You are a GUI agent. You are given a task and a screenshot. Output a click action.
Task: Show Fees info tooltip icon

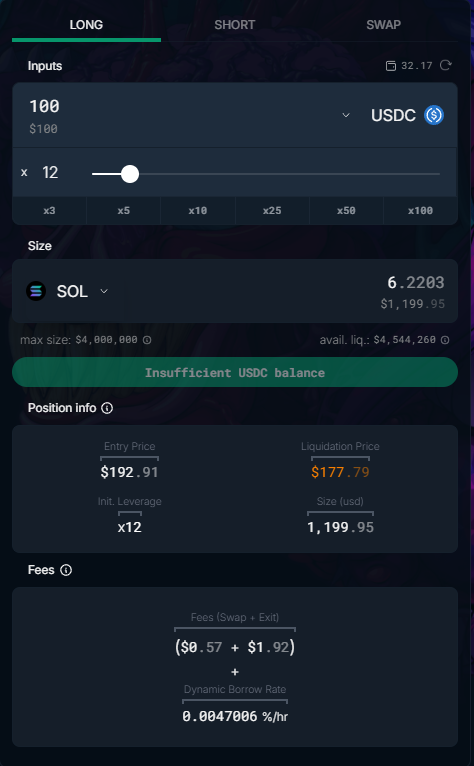pyautogui.click(x=66, y=570)
